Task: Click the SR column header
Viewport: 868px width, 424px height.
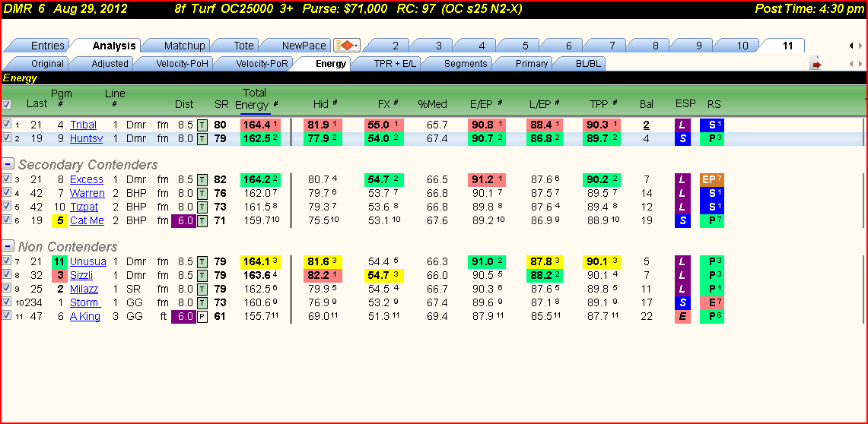Action: (221, 104)
